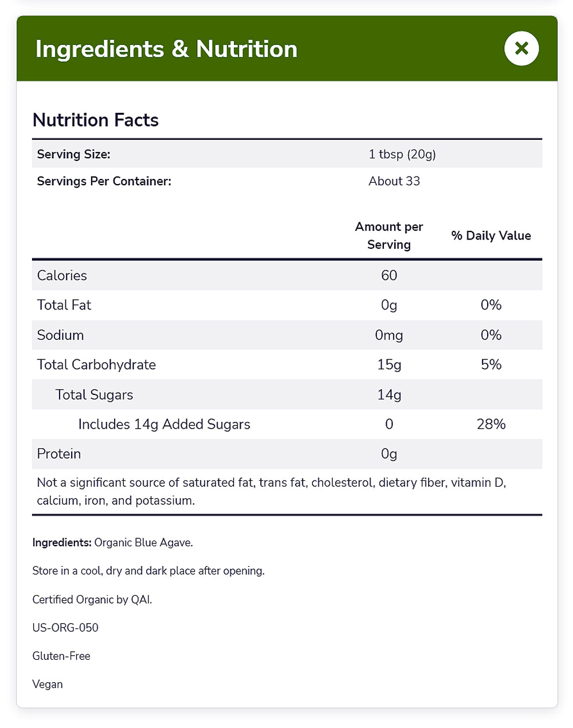Select the Total Sugars row label
Viewport: 573px width, 728px height.
[94, 395]
